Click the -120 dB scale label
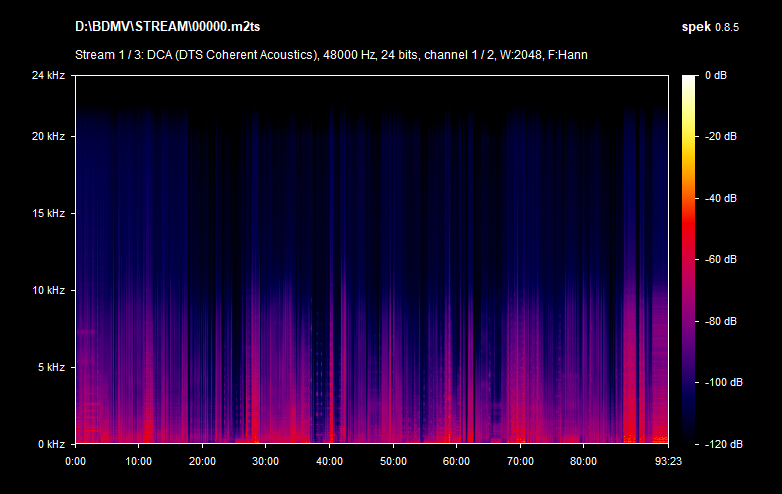782x494 pixels. pos(722,443)
